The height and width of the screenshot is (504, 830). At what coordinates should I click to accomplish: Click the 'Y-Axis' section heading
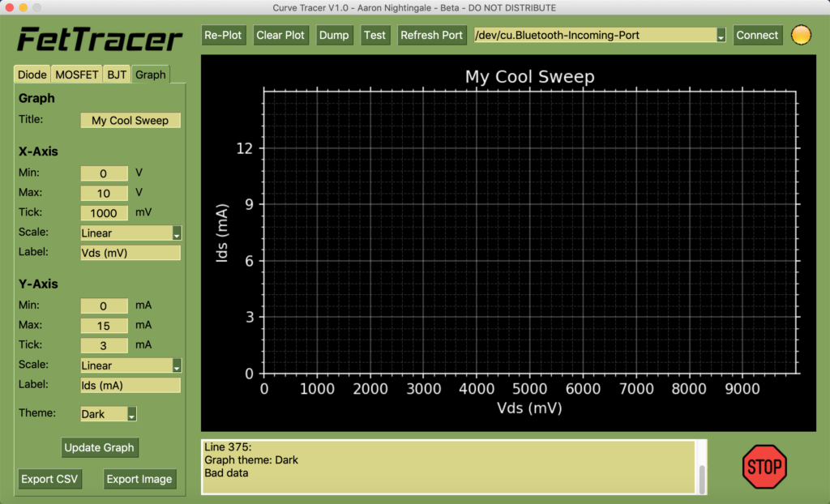tap(38, 284)
